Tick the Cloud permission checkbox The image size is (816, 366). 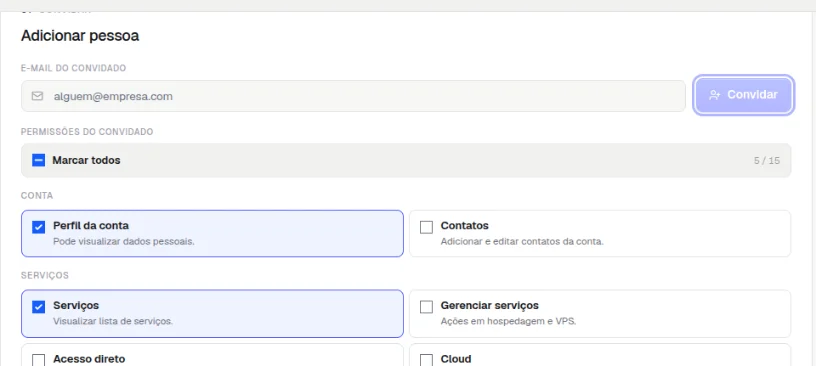(x=426, y=360)
